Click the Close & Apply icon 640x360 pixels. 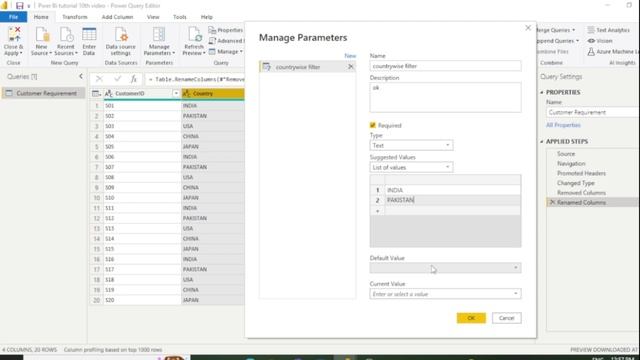[14, 35]
